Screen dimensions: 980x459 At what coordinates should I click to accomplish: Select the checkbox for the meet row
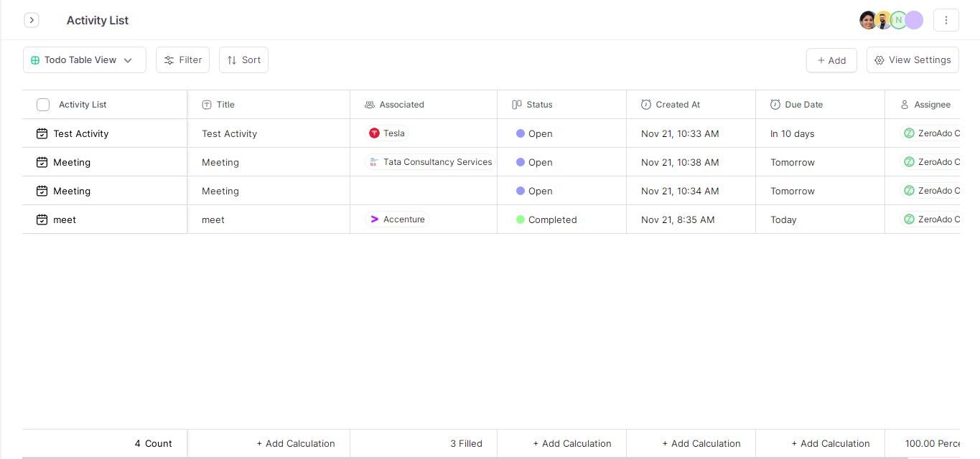point(43,219)
